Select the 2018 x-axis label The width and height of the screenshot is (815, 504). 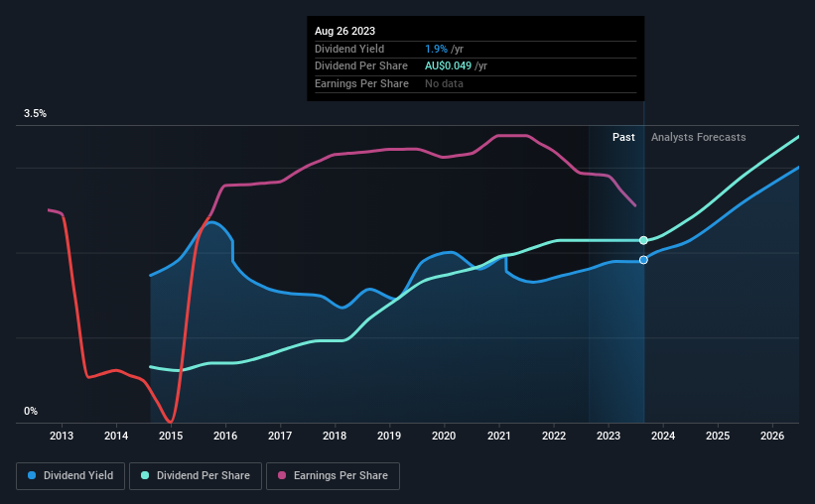click(335, 436)
